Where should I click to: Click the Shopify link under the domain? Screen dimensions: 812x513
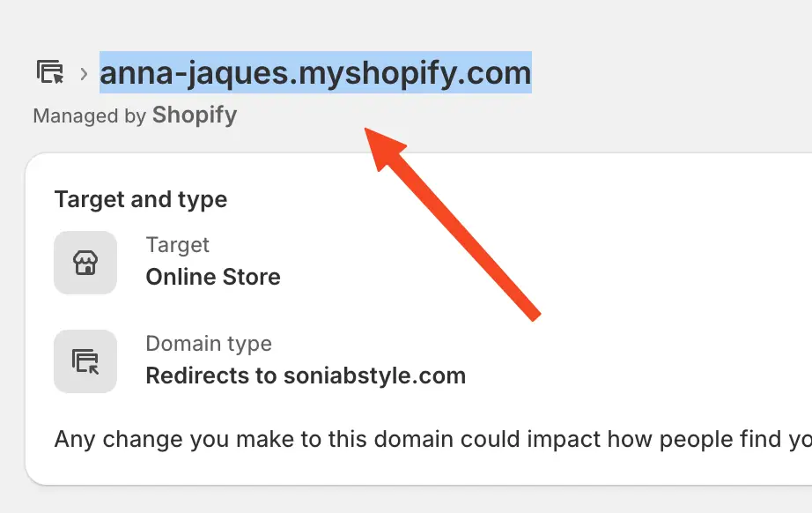click(194, 115)
